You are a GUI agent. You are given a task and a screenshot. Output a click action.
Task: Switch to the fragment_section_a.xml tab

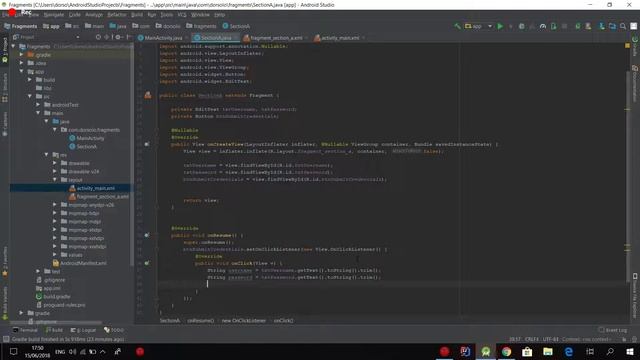point(275,38)
